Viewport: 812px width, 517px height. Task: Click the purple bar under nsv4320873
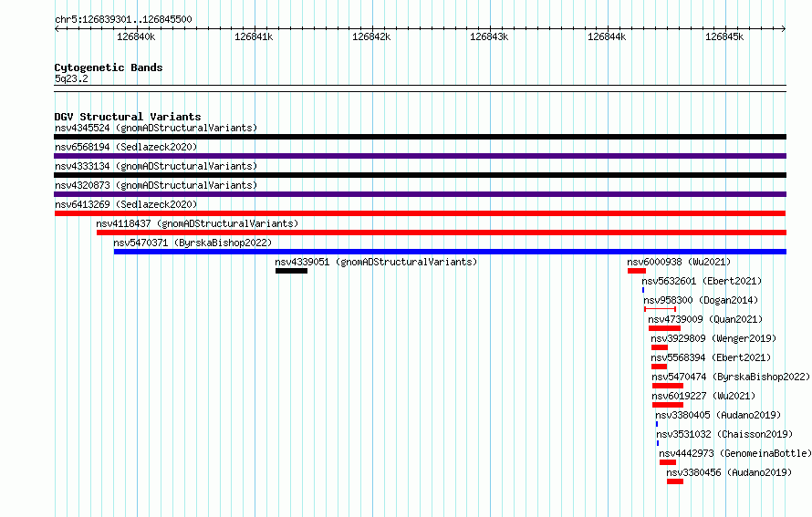point(420,194)
